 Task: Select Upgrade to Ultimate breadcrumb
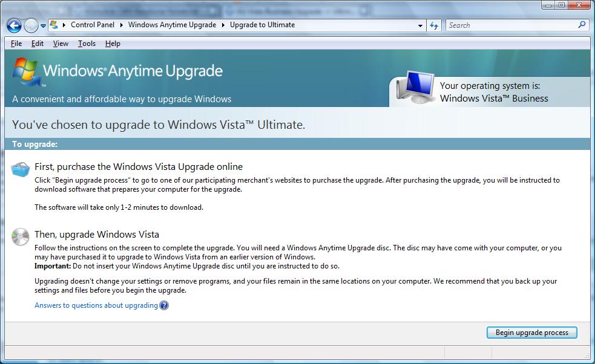262,25
